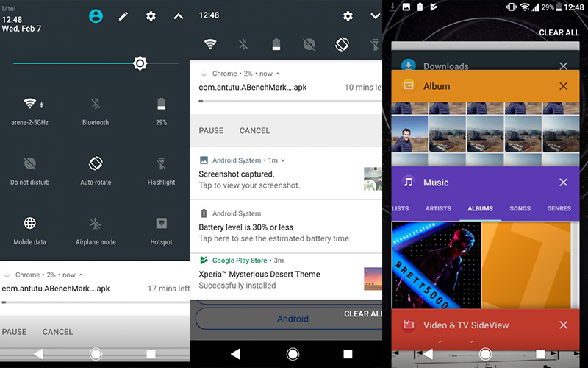The width and height of the screenshot is (588, 368).
Task: Tap CLEAR ALL in notification panel
Action: tap(362, 314)
